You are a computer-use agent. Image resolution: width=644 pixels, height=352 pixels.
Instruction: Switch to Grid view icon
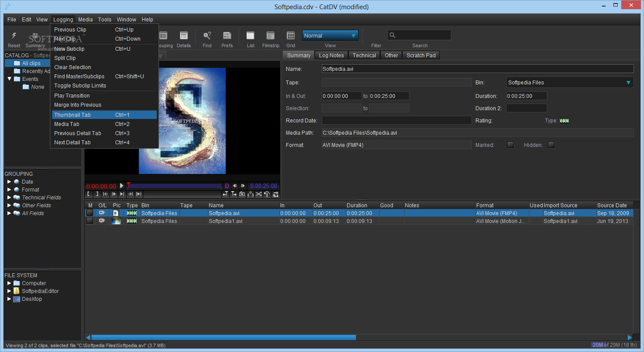tap(291, 36)
